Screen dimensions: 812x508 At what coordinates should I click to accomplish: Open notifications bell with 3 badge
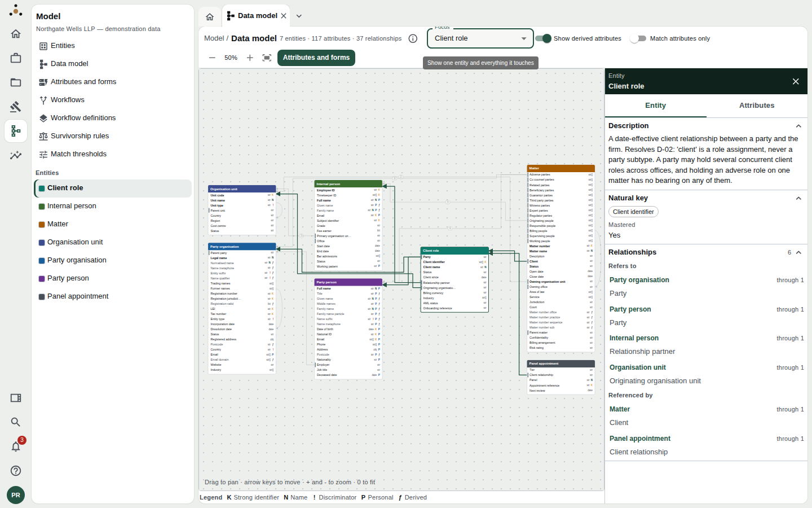(x=16, y=446)
